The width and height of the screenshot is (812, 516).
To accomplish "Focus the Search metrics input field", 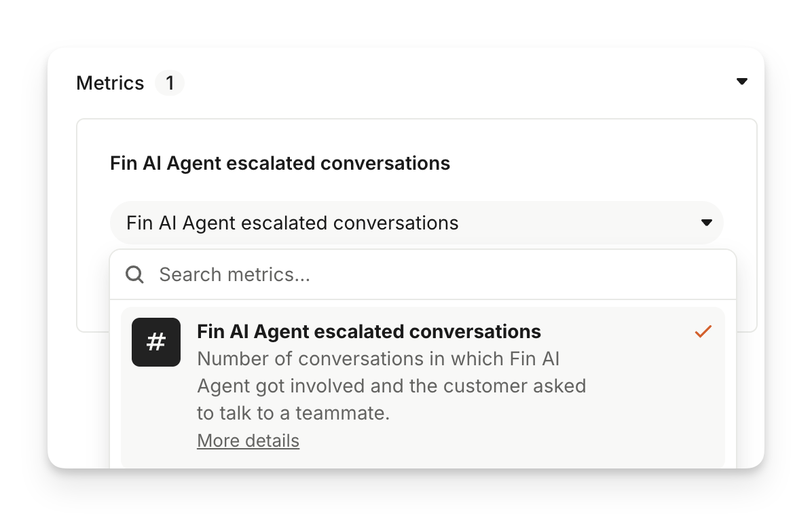I will (435, 274).
